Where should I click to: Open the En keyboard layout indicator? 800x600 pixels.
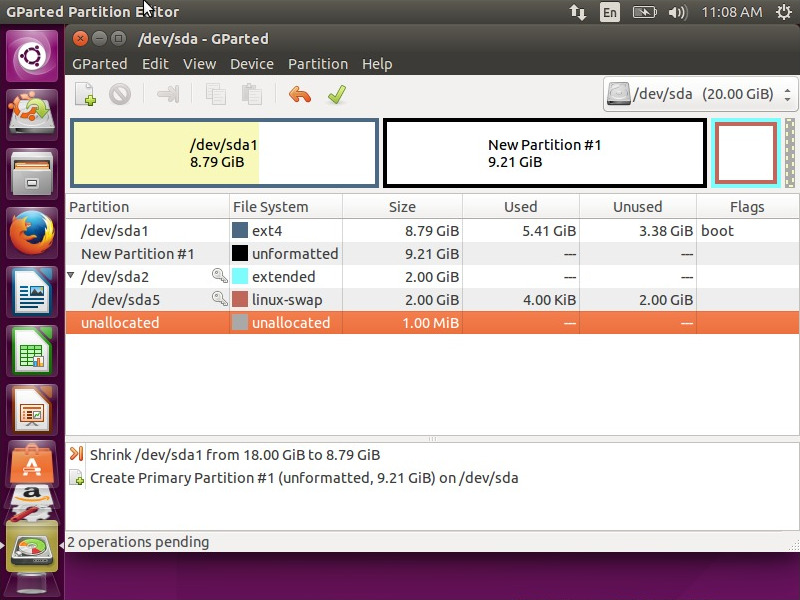tap(610, 12)
